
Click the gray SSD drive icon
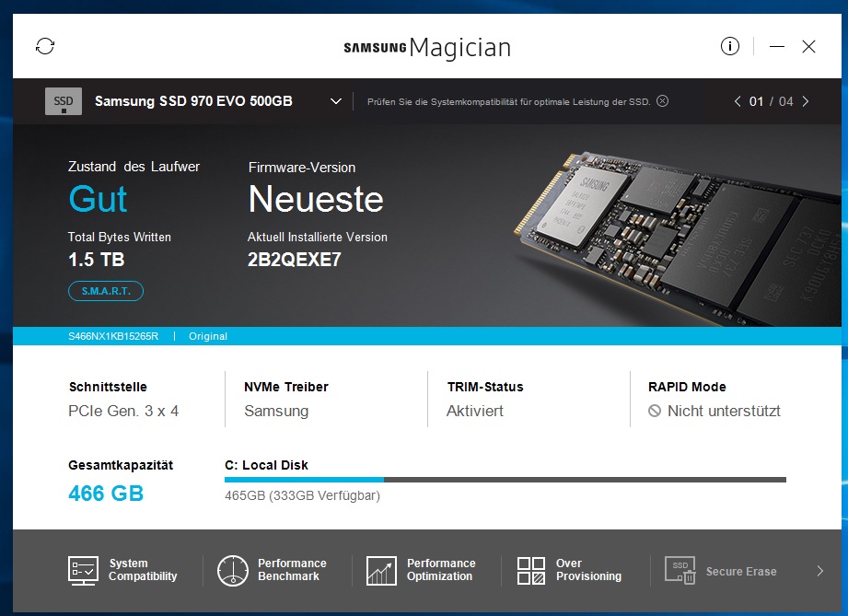pos(64,101)
